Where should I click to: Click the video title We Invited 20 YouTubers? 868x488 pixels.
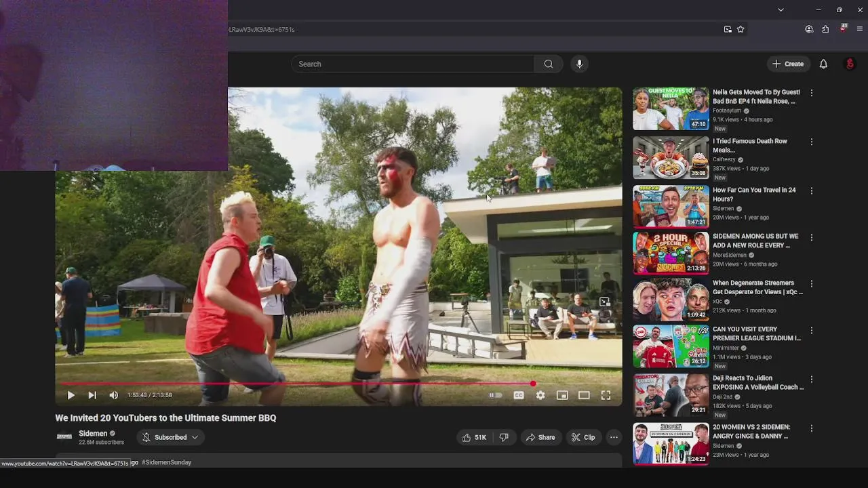point(165,418)
